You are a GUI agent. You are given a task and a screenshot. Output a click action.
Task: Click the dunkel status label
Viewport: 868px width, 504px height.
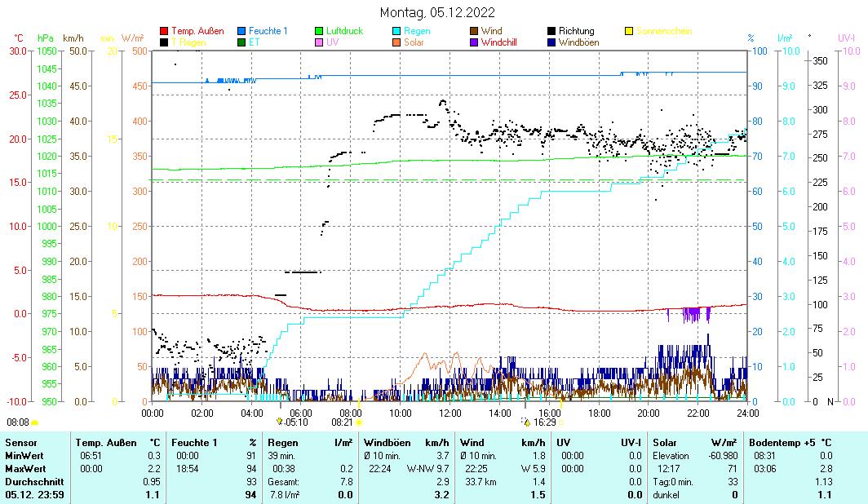(666, 494)
